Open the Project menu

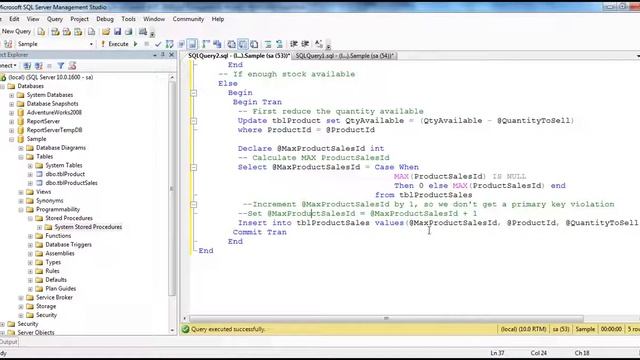coord(79,19)
